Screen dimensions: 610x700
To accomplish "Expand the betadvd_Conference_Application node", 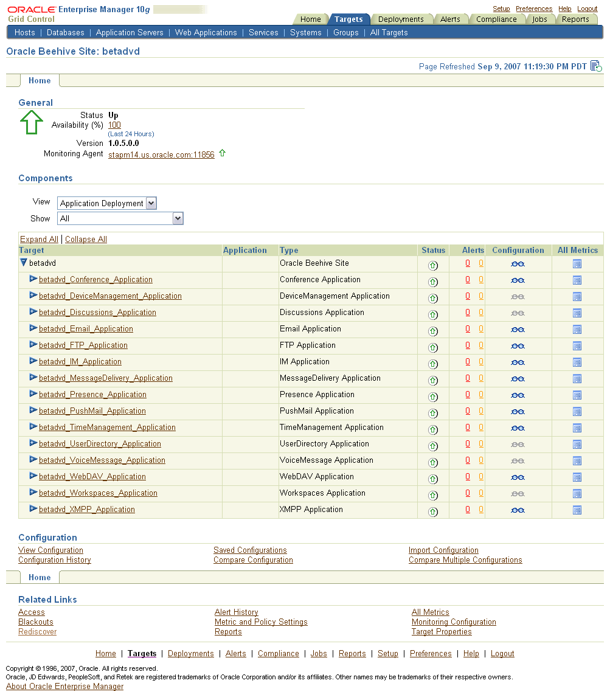I will click(33, 279).
